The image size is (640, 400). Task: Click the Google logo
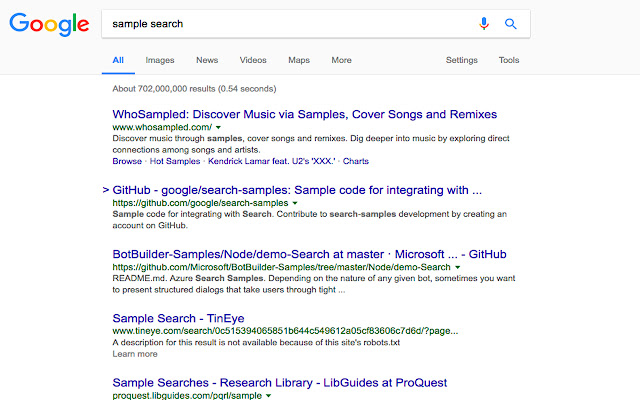pos(49,24)
